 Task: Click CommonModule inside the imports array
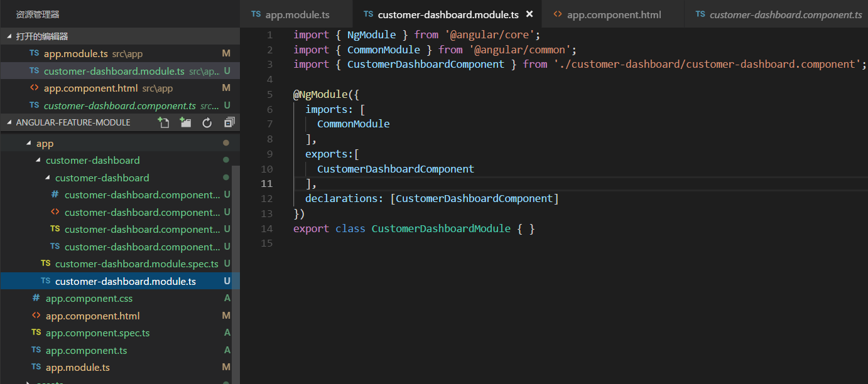[x=354, y=124]
